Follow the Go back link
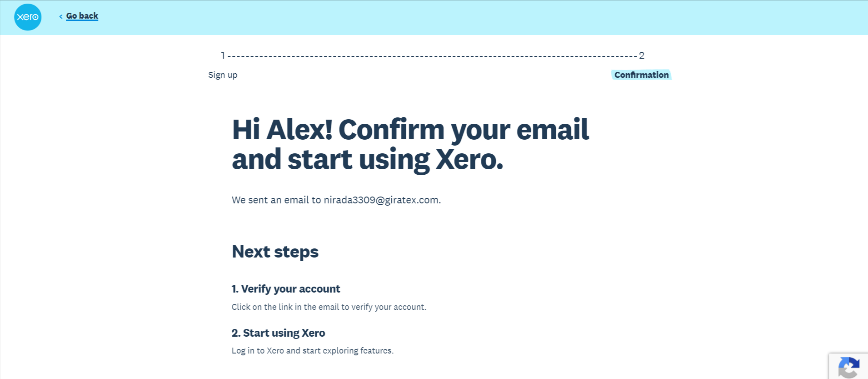This screenshot has width=868, height=379. coord(82,16)
